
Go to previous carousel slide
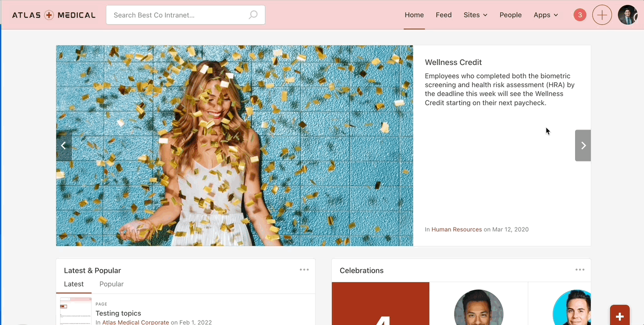[64, 145]
